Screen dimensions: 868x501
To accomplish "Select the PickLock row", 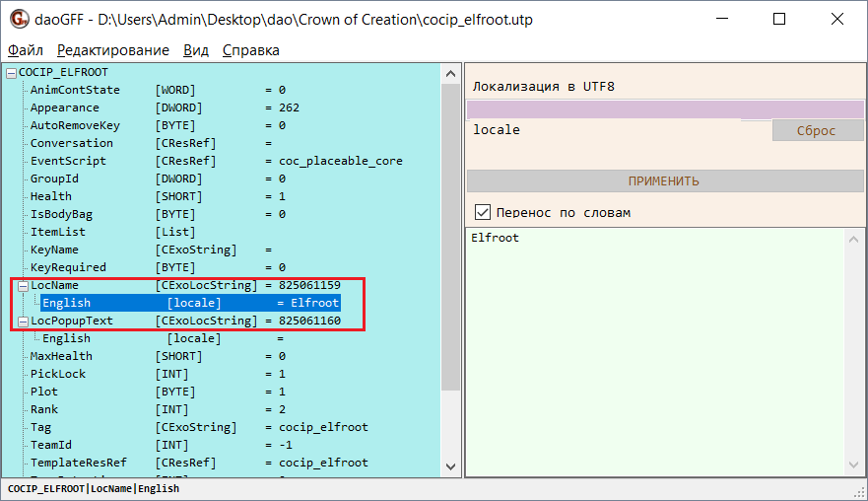I will [x=158, y=374].
